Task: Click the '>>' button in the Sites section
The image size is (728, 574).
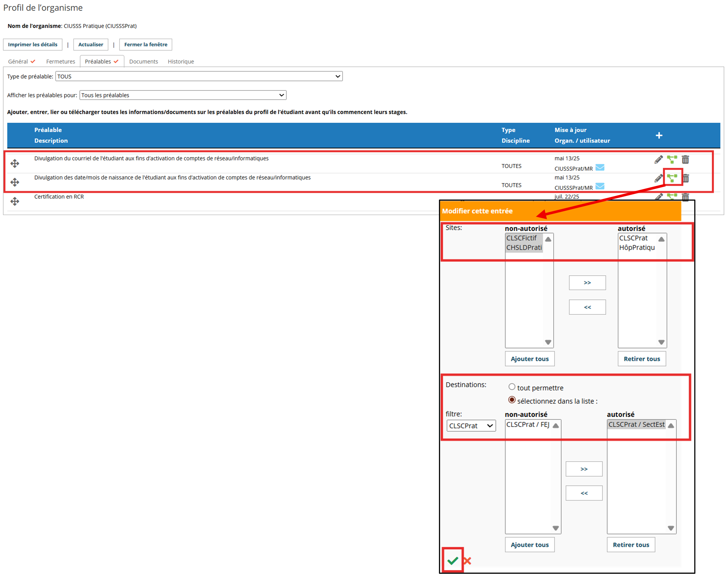Action: (587, 283)
